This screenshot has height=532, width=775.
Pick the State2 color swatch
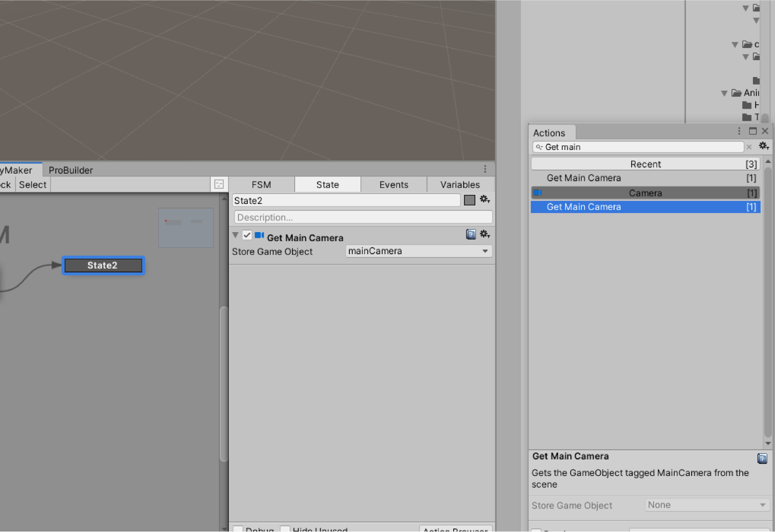tap(469, 200)
